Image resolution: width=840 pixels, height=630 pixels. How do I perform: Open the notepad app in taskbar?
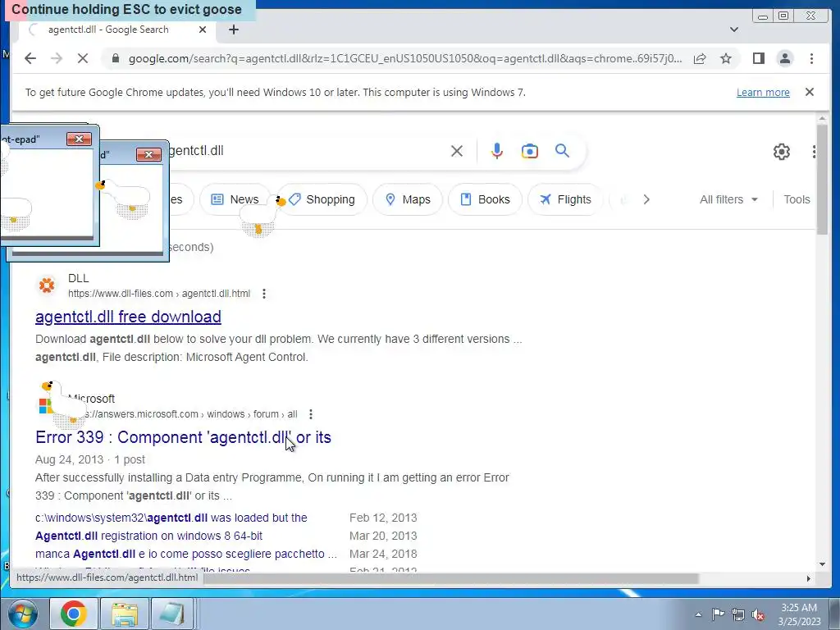click(x=172, y=614)
